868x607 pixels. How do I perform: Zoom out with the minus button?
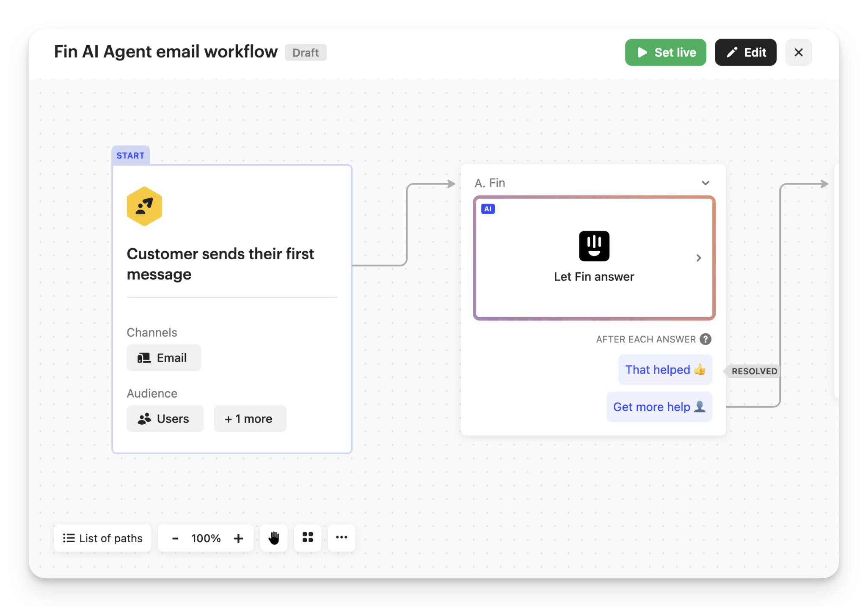pos(175,538)
